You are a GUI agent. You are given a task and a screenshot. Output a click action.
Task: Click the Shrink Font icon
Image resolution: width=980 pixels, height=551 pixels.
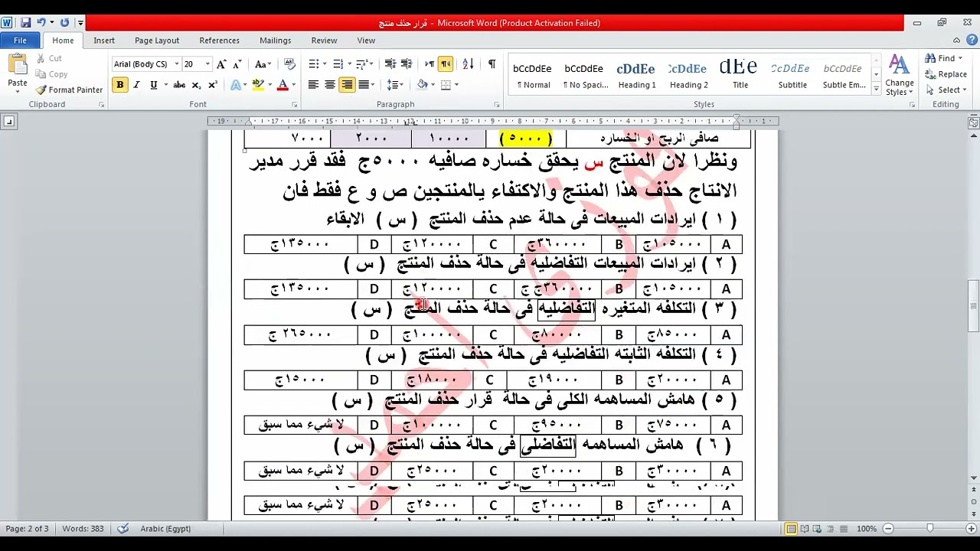(x=237, y=64)
